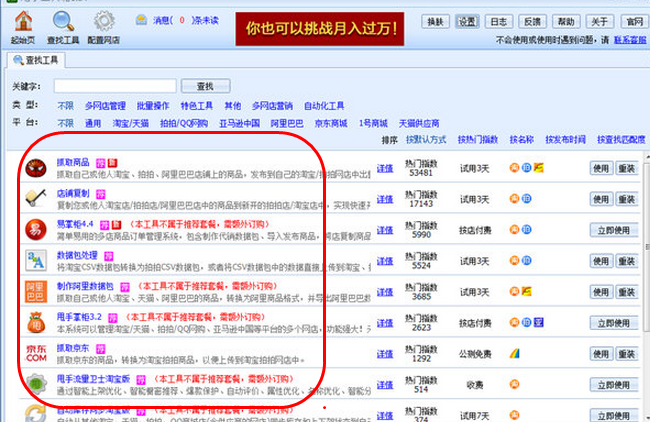Image resolution: width=650 pixels, height=422 pixels.
Task: Open the 官网 website button
Action: tap(633, 22)
